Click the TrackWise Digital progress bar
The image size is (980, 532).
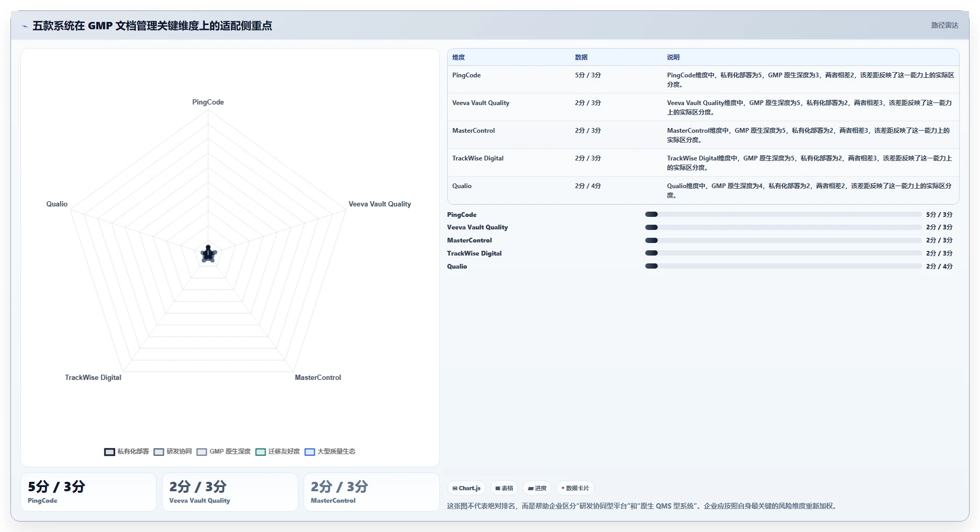(783, 253)
